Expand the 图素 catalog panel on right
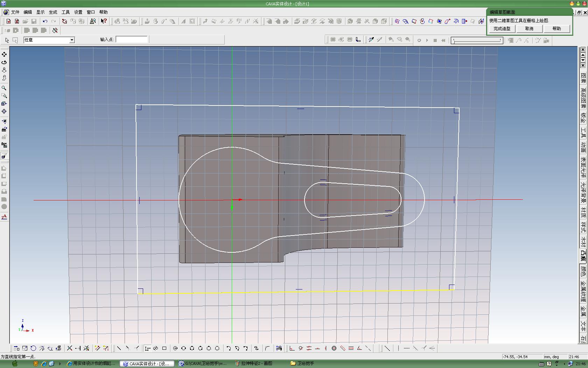 [583, 77]
